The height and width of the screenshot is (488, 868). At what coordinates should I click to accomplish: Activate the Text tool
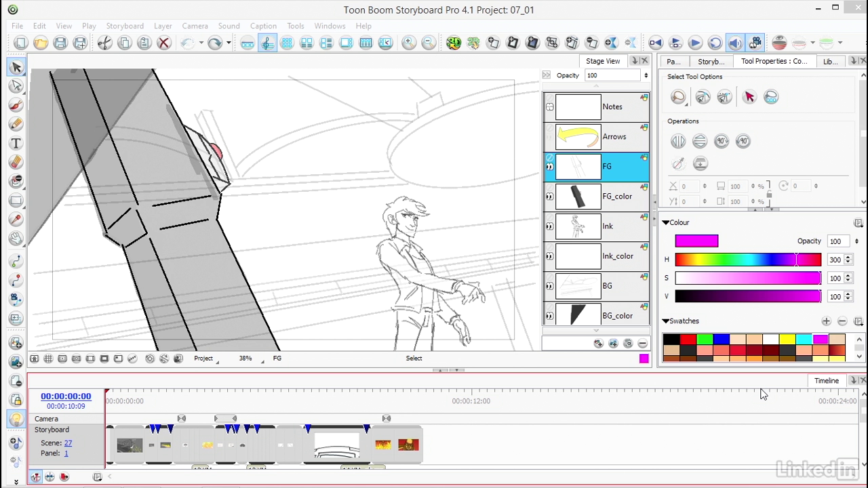pos(16,143)
